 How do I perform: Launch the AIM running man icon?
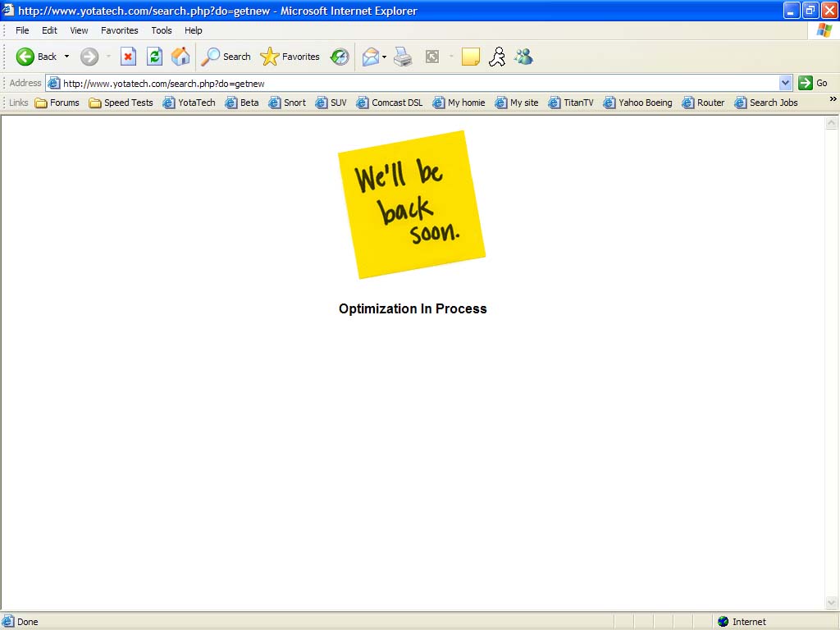point(497,57)
